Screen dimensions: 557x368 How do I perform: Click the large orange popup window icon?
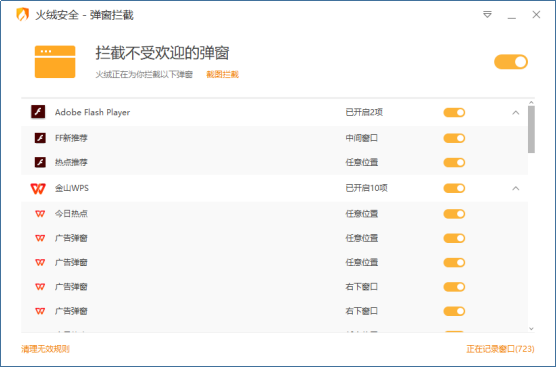55,61
